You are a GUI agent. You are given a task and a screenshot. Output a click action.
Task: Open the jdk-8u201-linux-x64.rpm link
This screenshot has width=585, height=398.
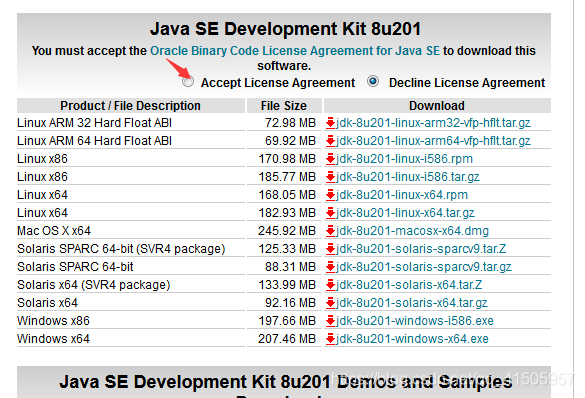[402, 195]
